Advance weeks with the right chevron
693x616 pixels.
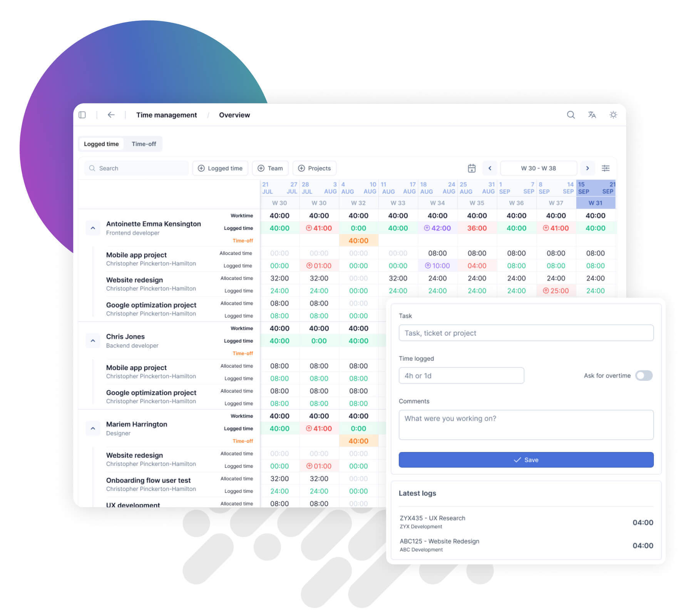pyautogui.click(x=588, y=168)
